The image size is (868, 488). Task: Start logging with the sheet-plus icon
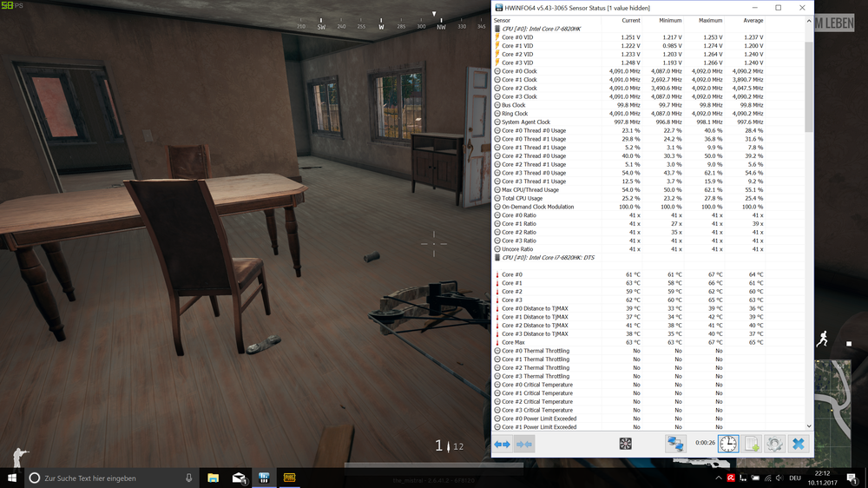(752, 444)
